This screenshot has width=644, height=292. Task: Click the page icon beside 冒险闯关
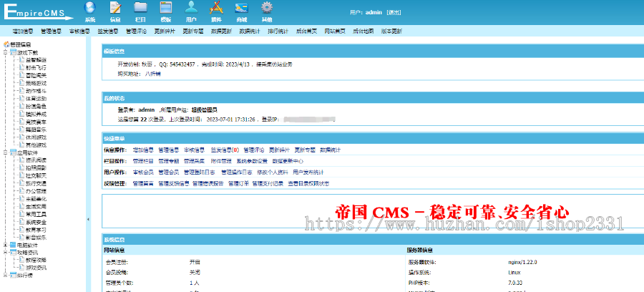pyautogui.click(x=21, y=75)
